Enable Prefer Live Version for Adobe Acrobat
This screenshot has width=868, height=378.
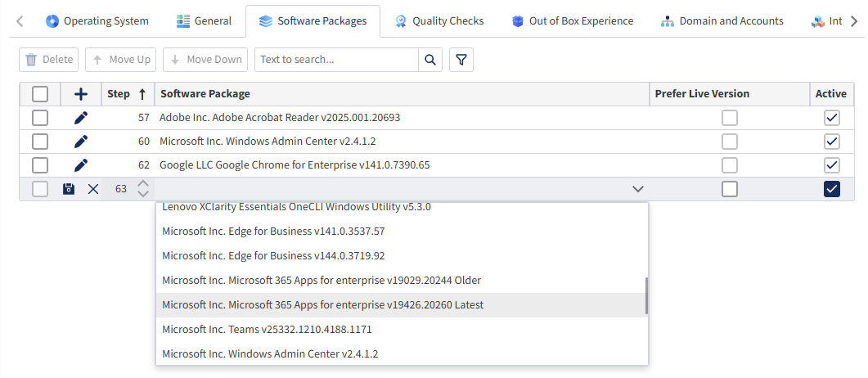(x=729, y=118)
